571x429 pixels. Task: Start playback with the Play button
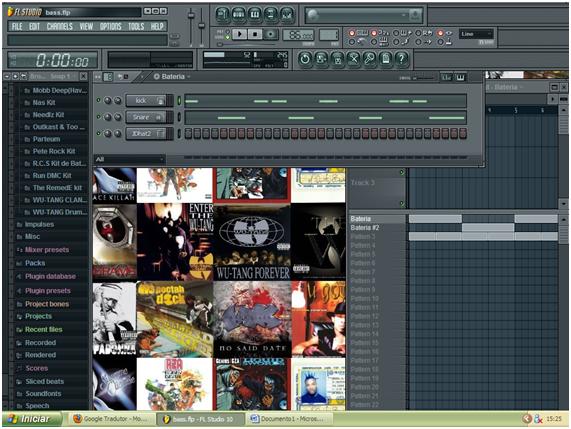[x=240, y=34]
